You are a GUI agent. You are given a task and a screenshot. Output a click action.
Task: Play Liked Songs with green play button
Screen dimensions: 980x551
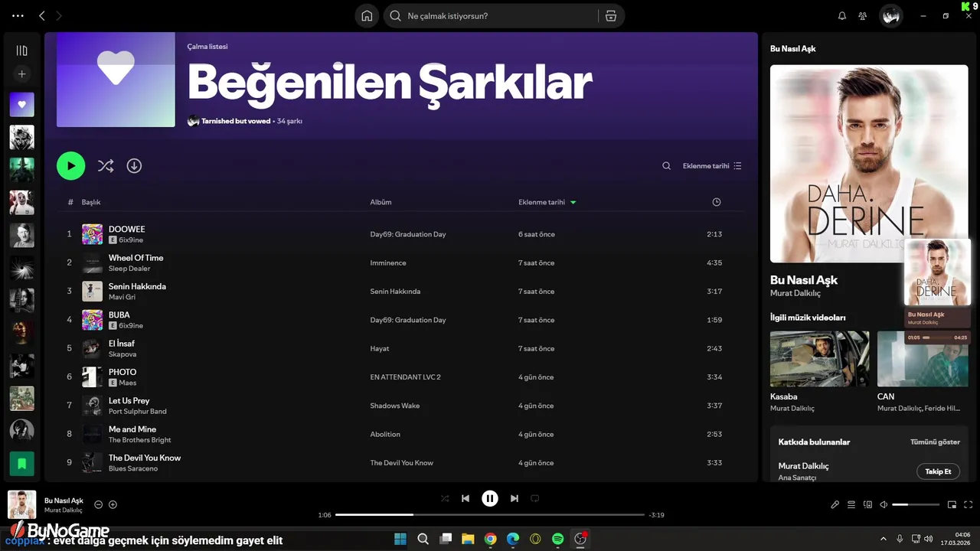coord(70,165)
